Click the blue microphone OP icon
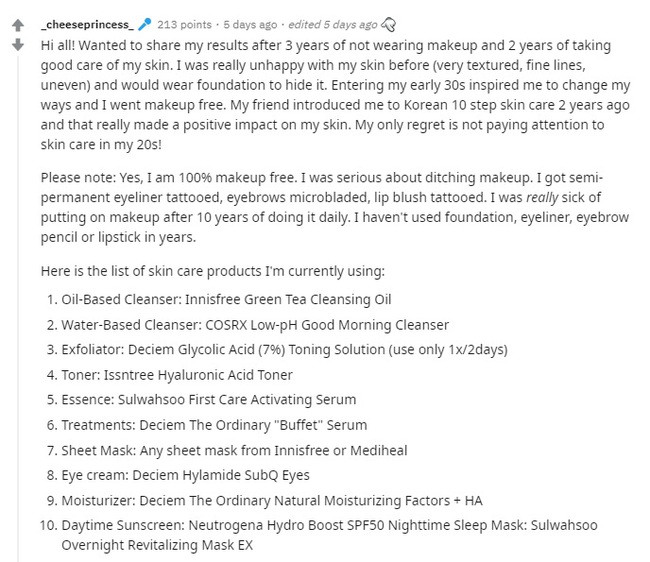650x562 pixels. (x=145, y=24)
